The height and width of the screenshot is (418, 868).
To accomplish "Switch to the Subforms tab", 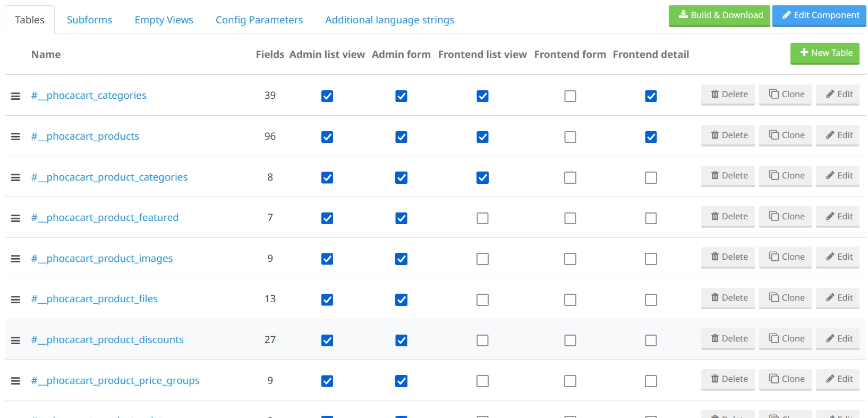I will [x=89, y=20].
